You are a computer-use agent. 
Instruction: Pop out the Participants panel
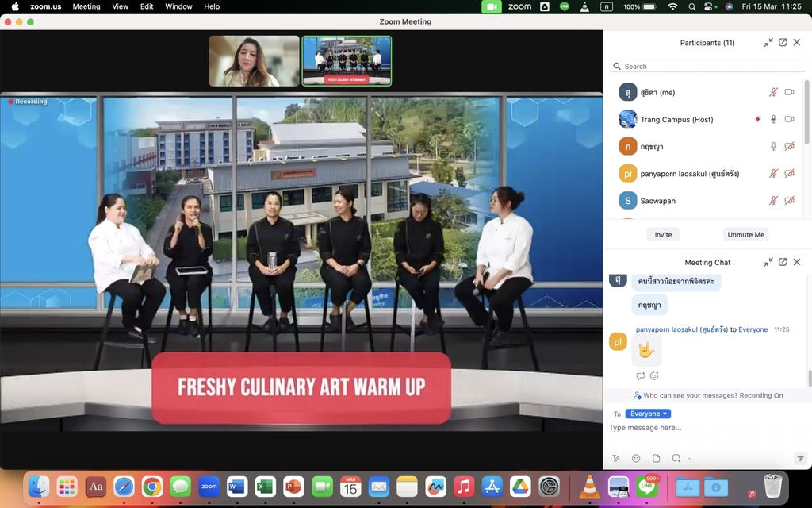[x=783, y=43]
